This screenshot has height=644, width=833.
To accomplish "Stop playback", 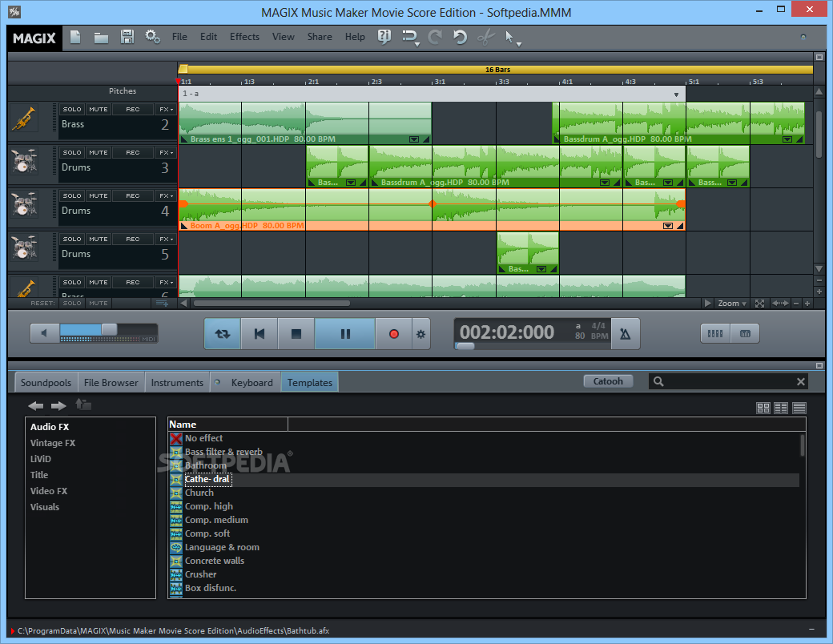I will point(296,334).
